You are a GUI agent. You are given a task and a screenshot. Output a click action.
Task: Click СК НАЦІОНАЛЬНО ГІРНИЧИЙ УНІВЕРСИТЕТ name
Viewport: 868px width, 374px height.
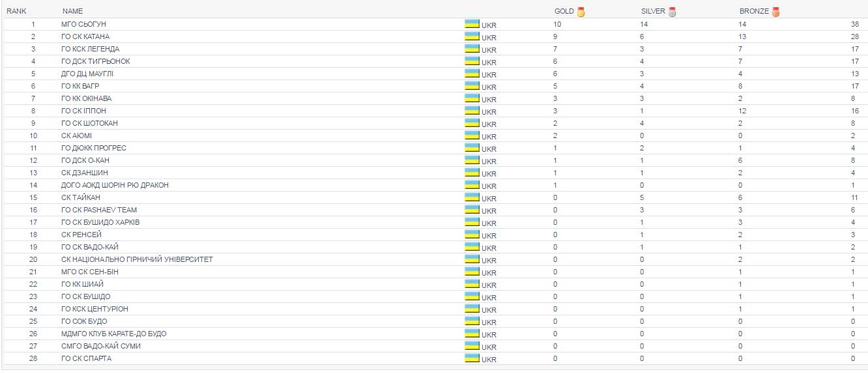(137, 259)
